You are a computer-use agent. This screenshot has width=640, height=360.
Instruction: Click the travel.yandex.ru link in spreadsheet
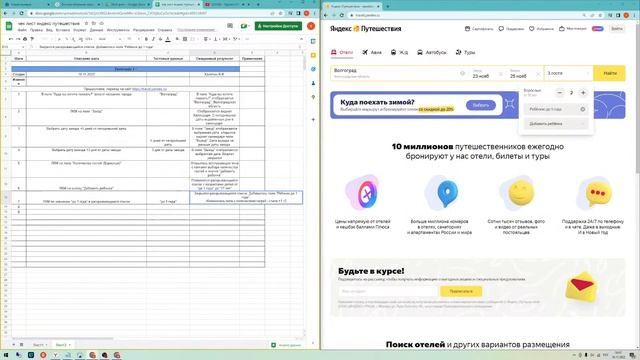(x=149, y=89)
